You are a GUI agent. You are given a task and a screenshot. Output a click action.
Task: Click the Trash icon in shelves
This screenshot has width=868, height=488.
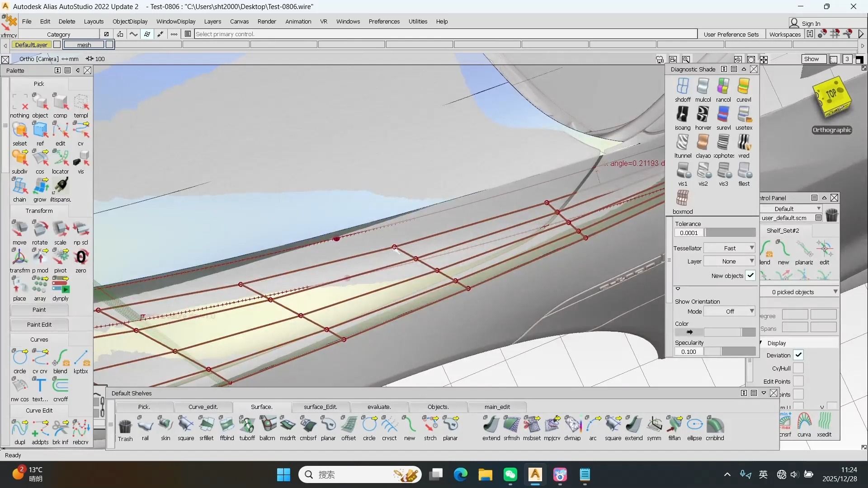click(125, 426)
